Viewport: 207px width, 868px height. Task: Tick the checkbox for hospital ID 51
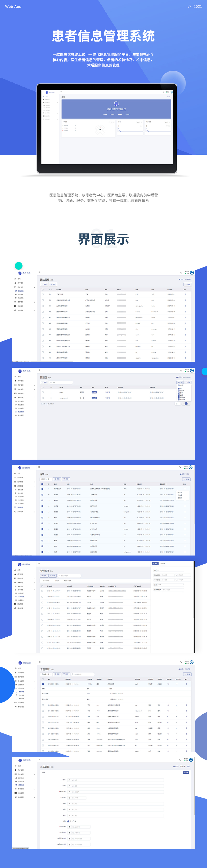click(43, 294)
